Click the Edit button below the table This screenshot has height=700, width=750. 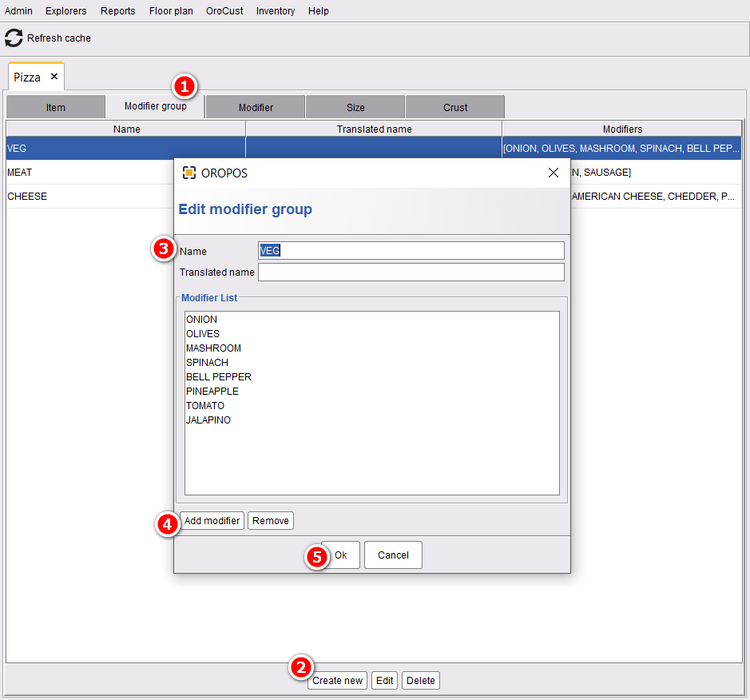(384, 680)
